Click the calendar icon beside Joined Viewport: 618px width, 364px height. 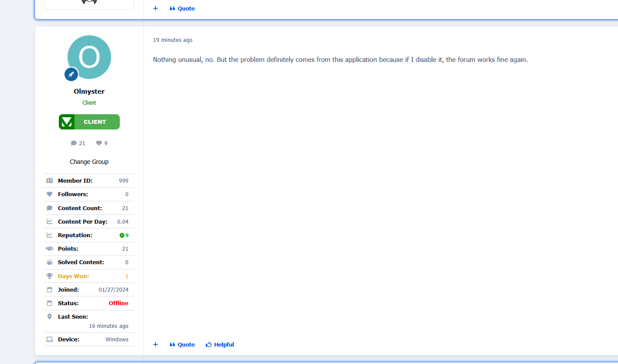click(50, 289)
